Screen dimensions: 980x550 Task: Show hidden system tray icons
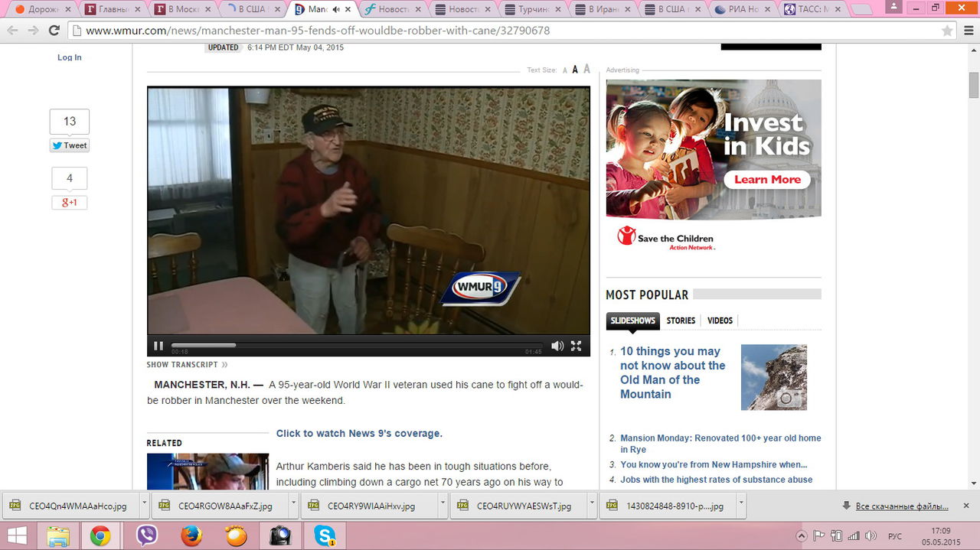click(802, 536)
